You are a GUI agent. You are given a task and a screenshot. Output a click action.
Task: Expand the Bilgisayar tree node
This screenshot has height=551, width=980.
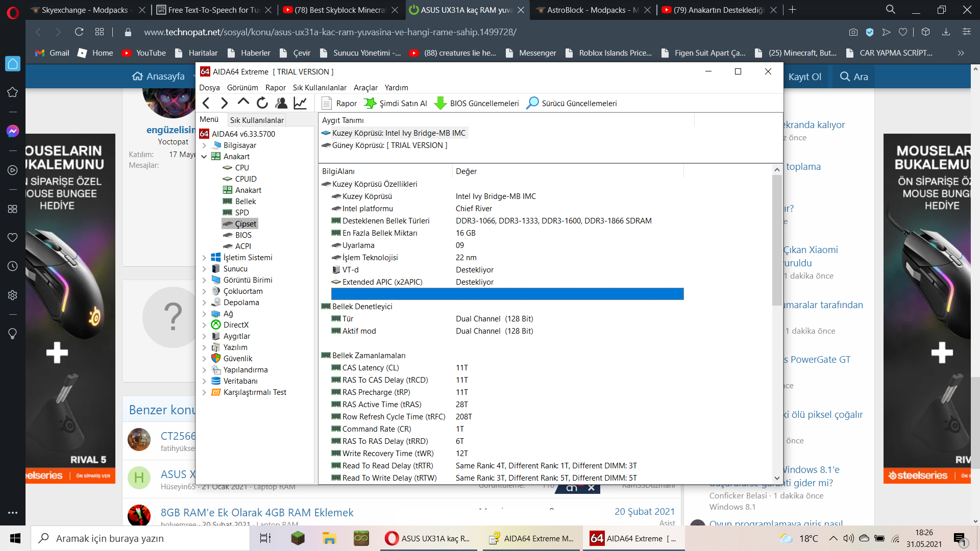click(204, 145)
